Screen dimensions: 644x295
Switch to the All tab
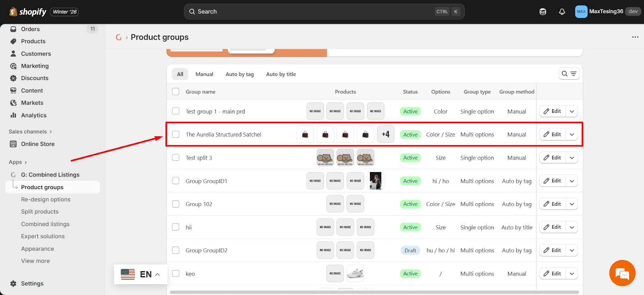180,74
